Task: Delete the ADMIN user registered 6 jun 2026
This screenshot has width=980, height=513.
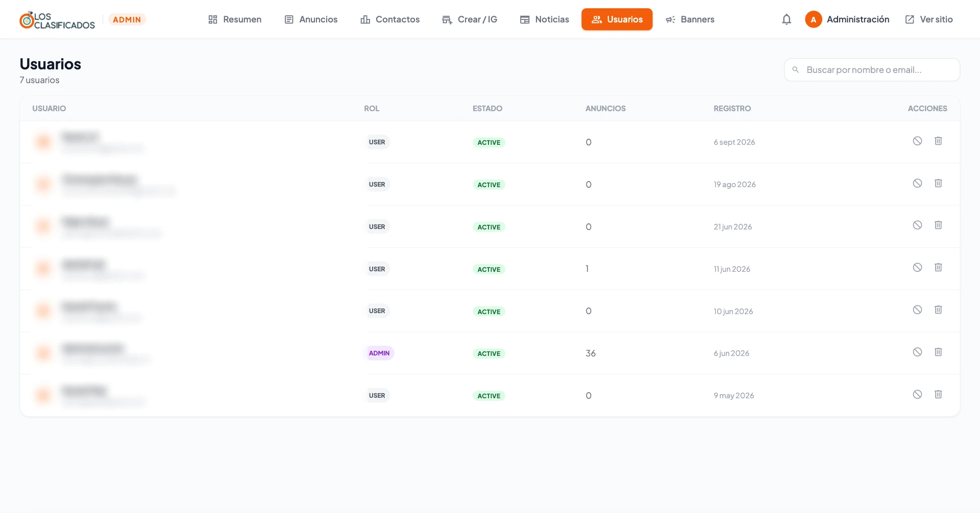Action: coord(938,352)
